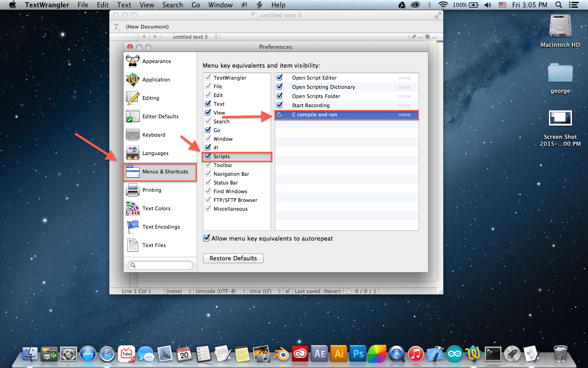The image size is (588, 368).
Task: Click the document lock icon in status bar
Action: tap(287, 291)
